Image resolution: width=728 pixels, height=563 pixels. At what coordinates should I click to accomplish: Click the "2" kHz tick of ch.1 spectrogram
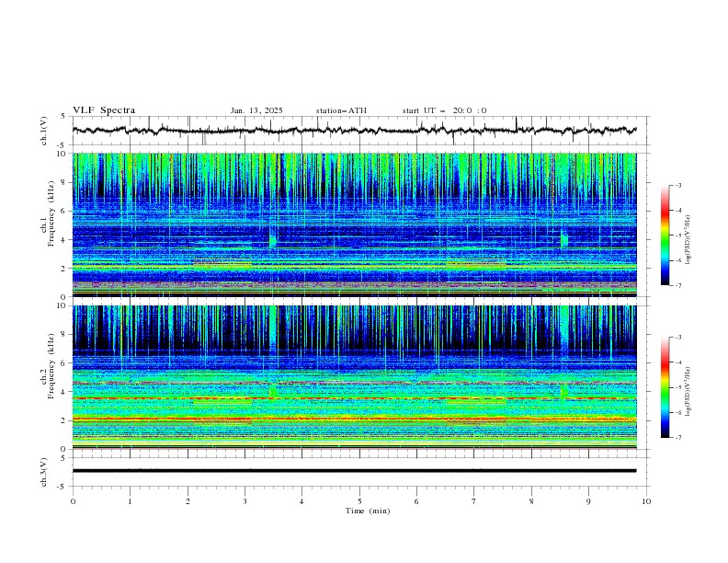point(64,269)
